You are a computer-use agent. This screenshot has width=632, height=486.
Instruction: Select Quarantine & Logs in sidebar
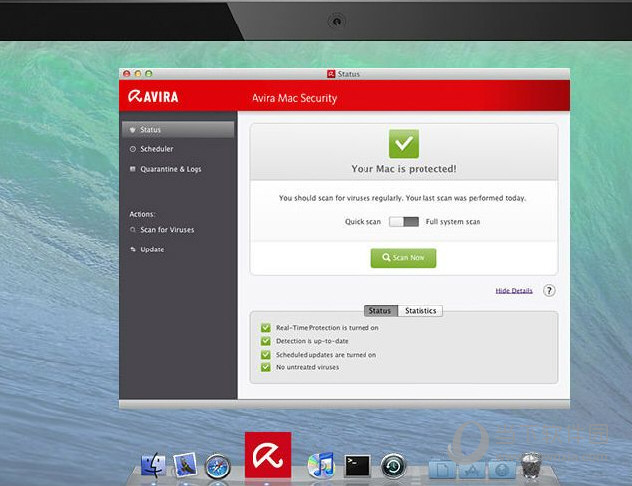click(170, 169)
